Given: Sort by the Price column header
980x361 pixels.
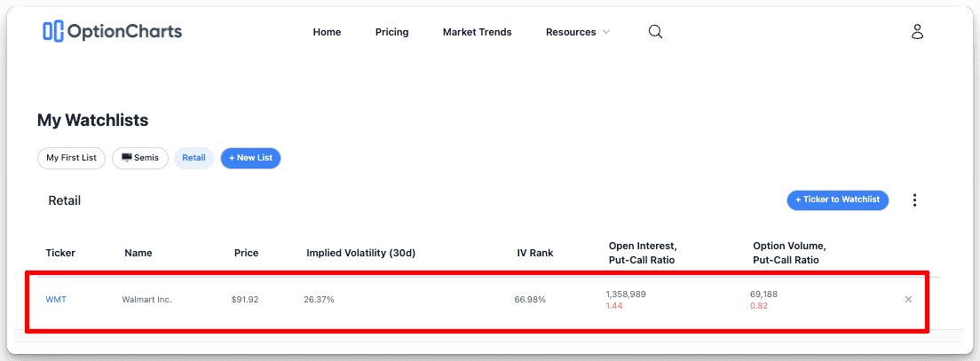Looking at the screenshot, I should click(246, 253).
